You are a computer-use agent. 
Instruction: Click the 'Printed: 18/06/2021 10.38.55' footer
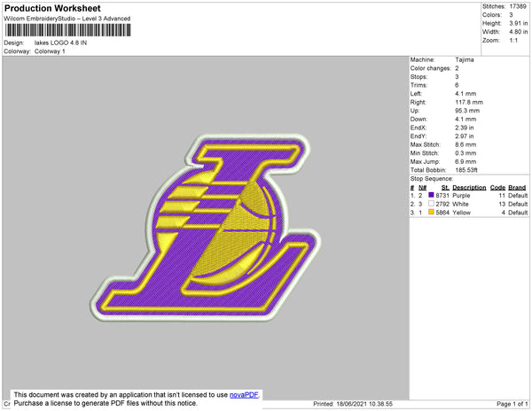click(x=353, y=404)
